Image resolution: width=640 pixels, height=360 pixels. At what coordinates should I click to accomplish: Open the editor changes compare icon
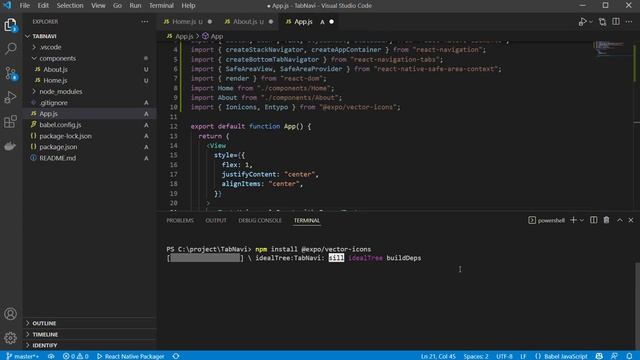602,22
